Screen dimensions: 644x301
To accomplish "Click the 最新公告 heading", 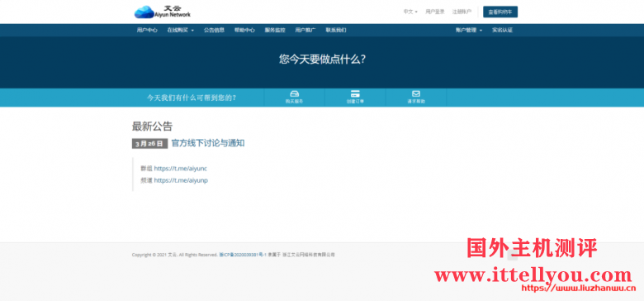I will point(152,127).
